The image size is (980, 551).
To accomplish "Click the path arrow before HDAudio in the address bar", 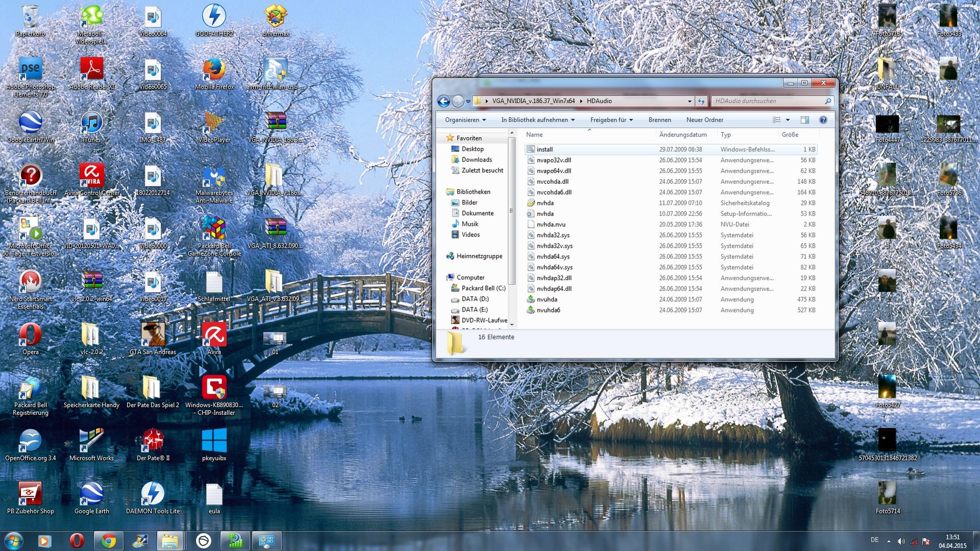I will (x=581, y=101).
